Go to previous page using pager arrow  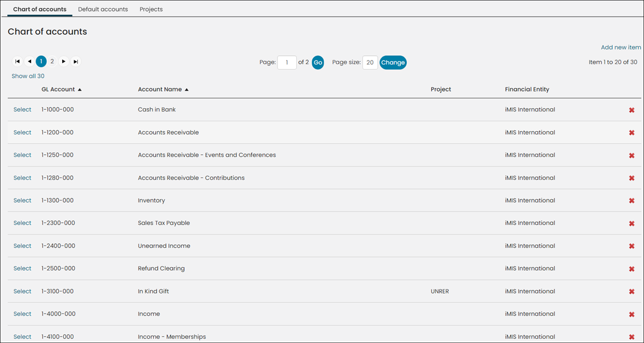coord(30,62)
